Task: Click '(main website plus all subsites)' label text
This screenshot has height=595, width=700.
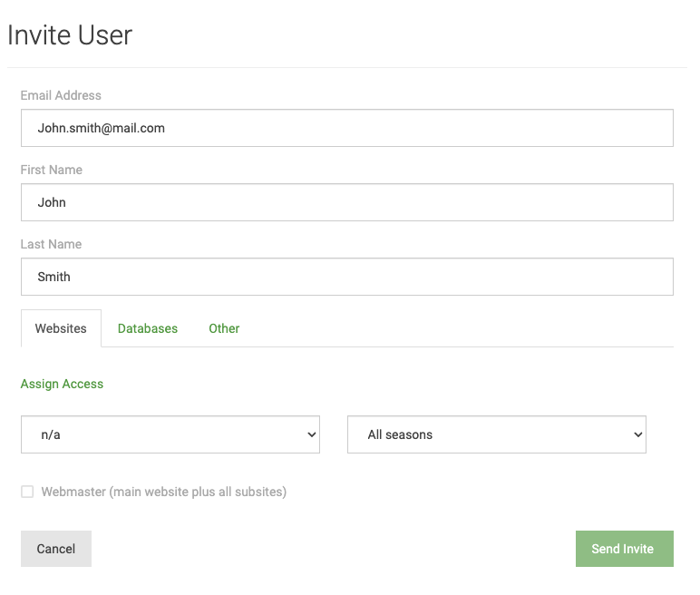Action: pos(198,492)
